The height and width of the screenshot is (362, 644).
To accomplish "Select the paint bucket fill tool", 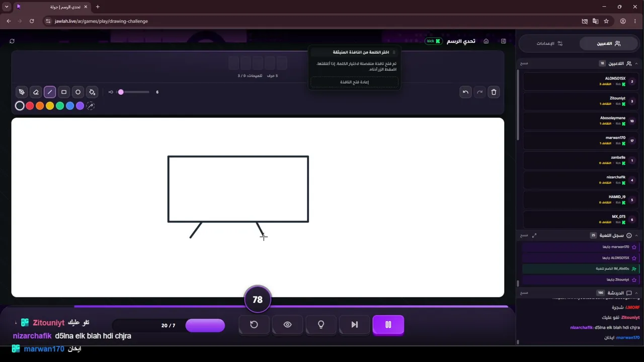I will pyautogui.click(x=92, y=92).
